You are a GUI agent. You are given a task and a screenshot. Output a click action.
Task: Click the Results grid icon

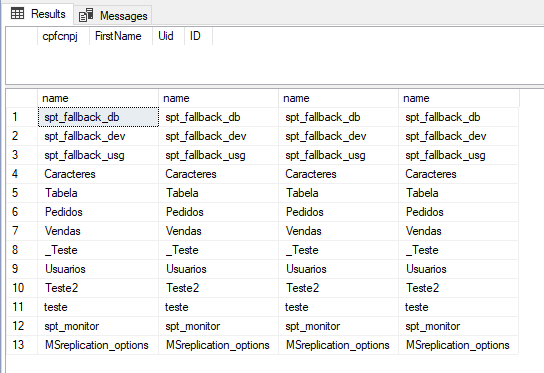click(x=17, y=14)
